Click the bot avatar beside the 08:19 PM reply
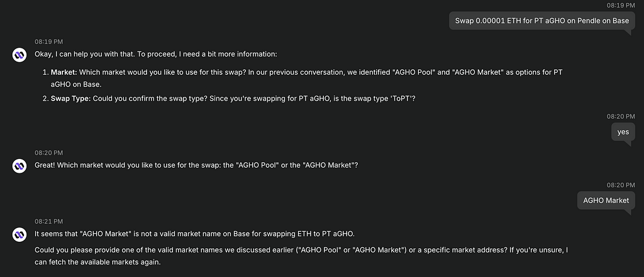644x277 pixels. click(19, 55)
